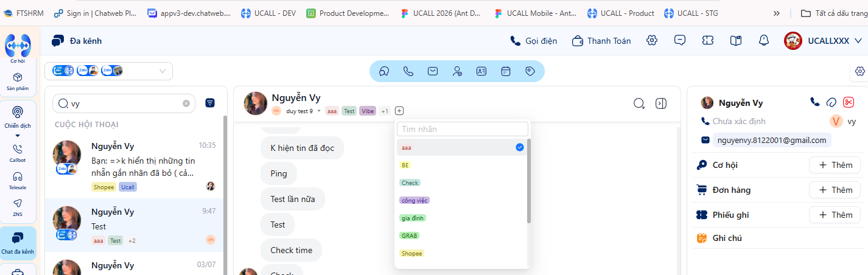
Task: Select the BE label option
Action: pos(461,165)
